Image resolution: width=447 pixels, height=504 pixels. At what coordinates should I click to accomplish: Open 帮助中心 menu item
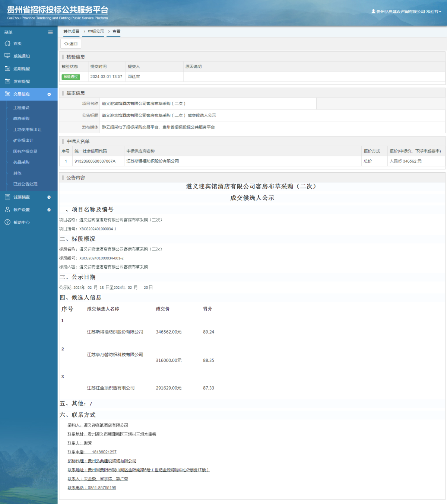(x=22, y=223)
